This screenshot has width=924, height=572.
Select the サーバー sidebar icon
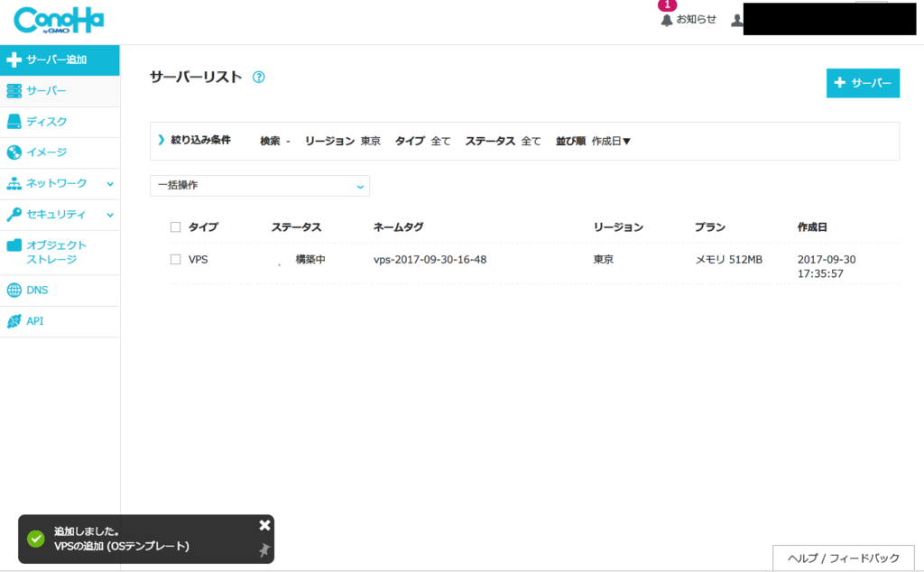[14, 91]
